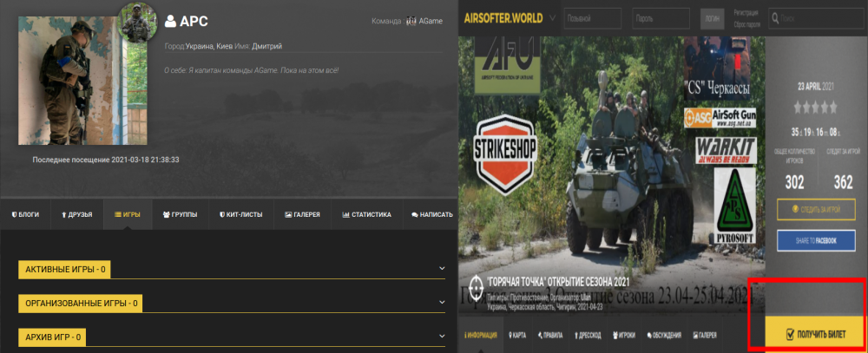Open the Airsofter.World dropdown arrow
Screen dimensions: 868x353
pyautogui.click(x=550, y=17)
